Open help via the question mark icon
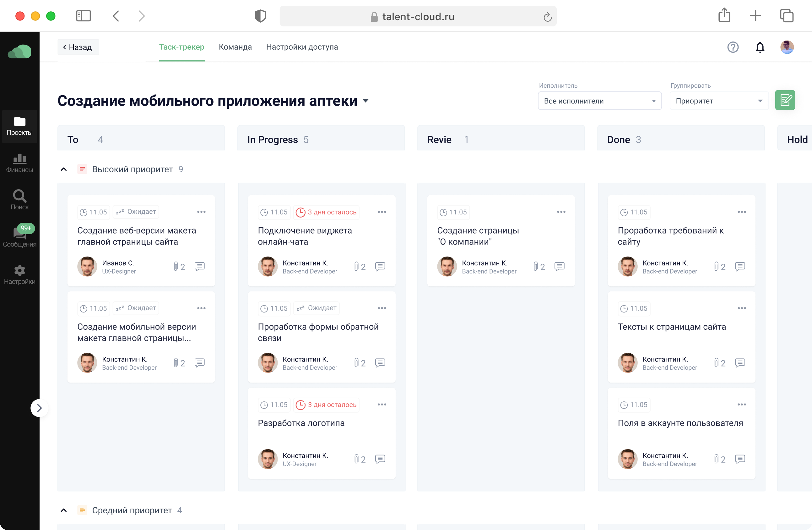This screenshot has height=530, width=812. [x=733, y=47]
